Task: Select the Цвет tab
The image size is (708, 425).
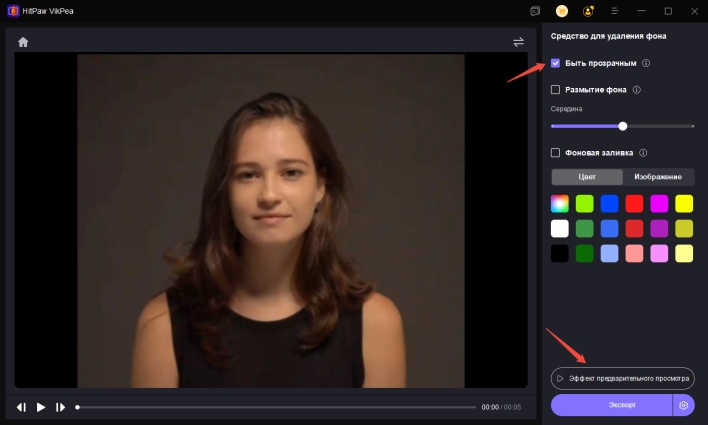Action: click(x=587, y=177)
